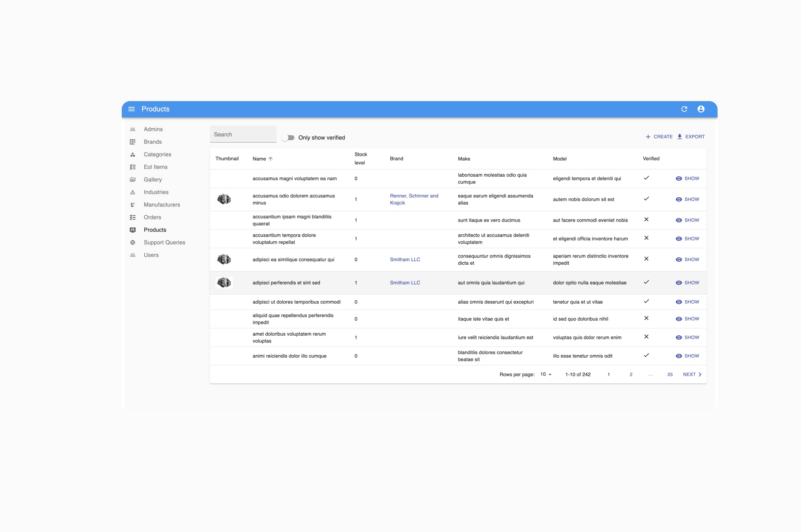Click the refresh icon in the top bar
801x532 pixels.
point(684,109)
